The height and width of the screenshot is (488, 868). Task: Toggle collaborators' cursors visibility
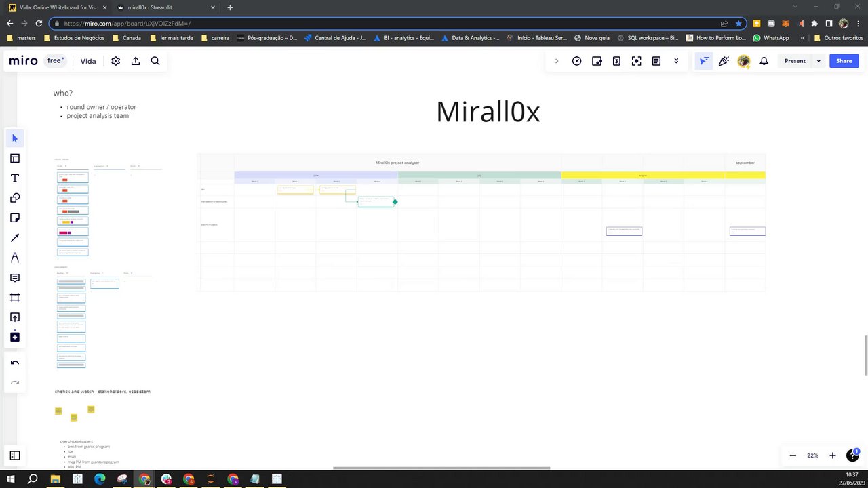(704, 61)
